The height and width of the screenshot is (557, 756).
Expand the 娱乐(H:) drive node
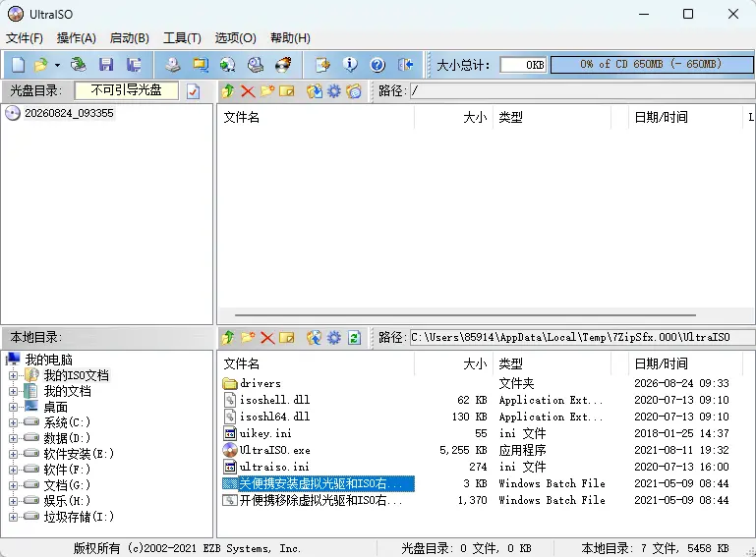(13, 501)
